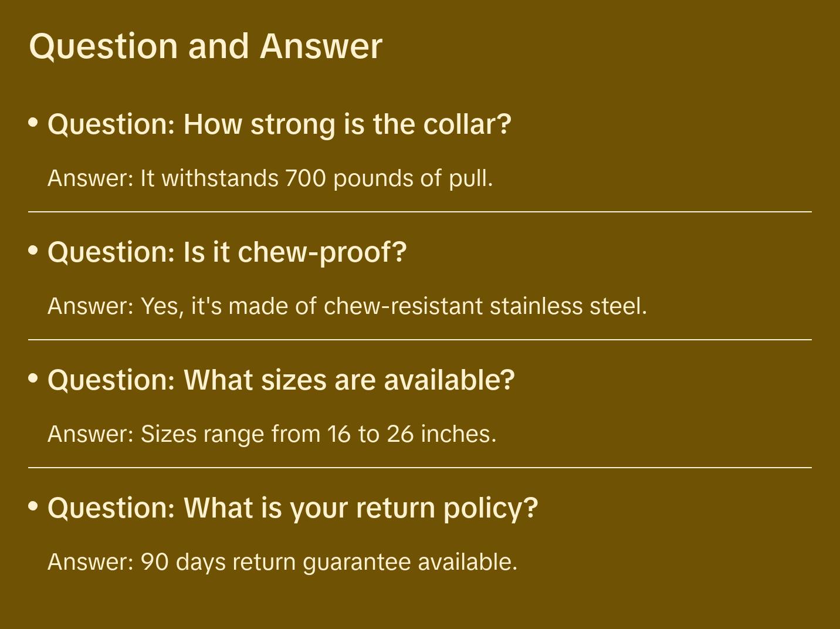Expand the "How strong is the collar?" question
Viewport: 840px width, 629px height.
[x=279, y=124]
